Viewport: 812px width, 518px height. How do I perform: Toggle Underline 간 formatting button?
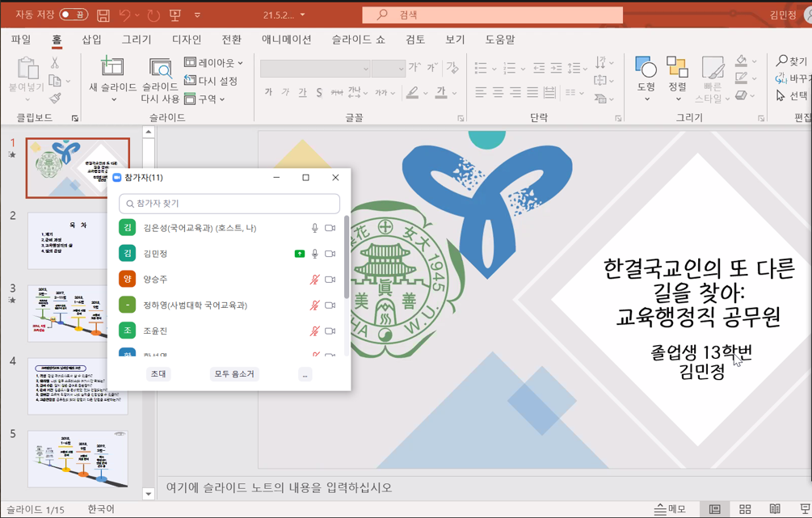[x=302, y=92]
